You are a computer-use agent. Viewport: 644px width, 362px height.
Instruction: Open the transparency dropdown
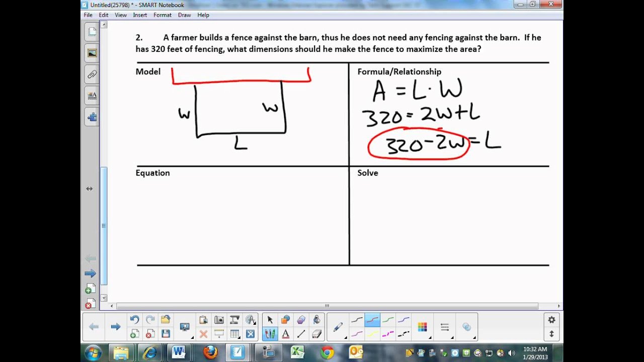tap(467, 327)
